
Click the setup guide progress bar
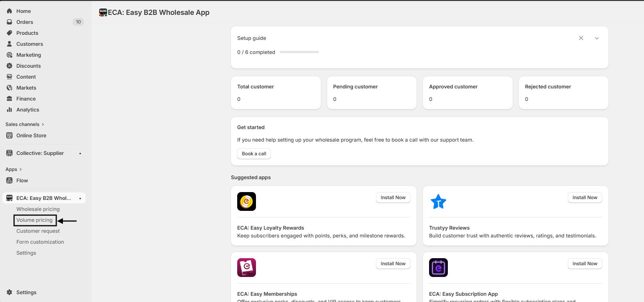tap(299, 52)
